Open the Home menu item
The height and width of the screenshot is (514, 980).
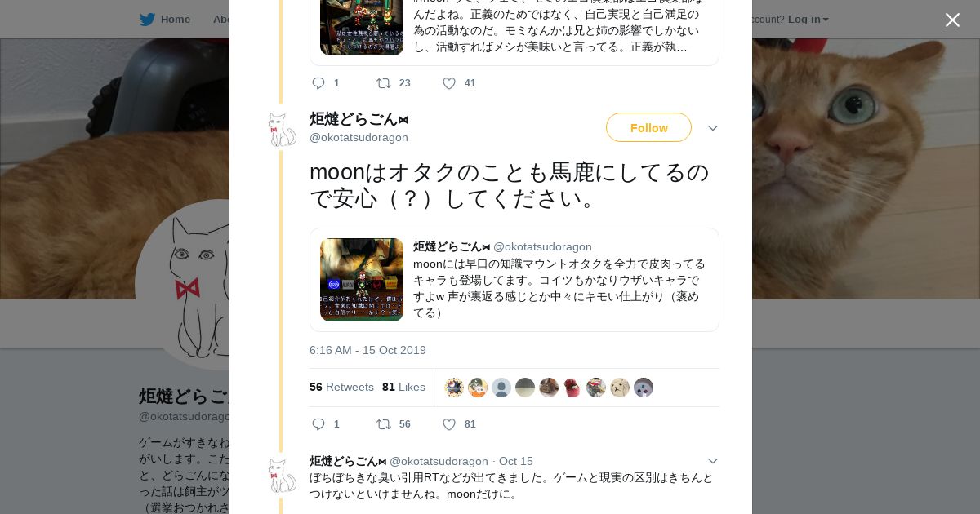pyautogui.click(x=175, y=19)
